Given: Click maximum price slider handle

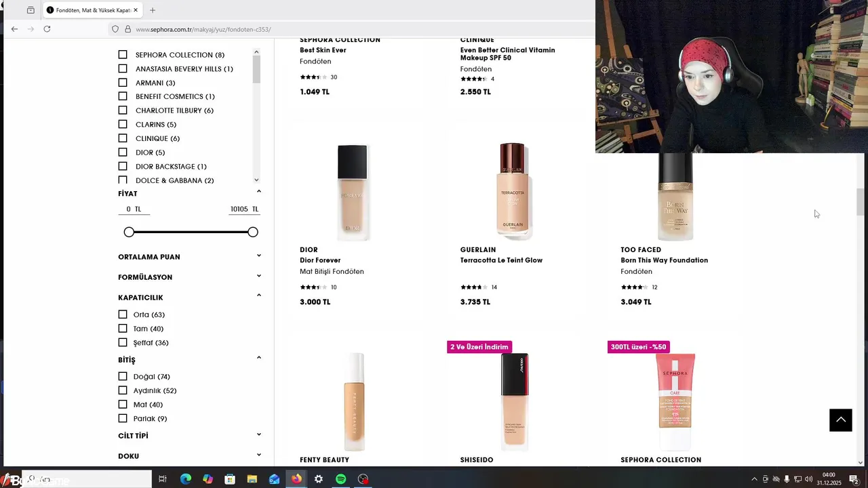Looking at the screenshot, I should 253,232.
